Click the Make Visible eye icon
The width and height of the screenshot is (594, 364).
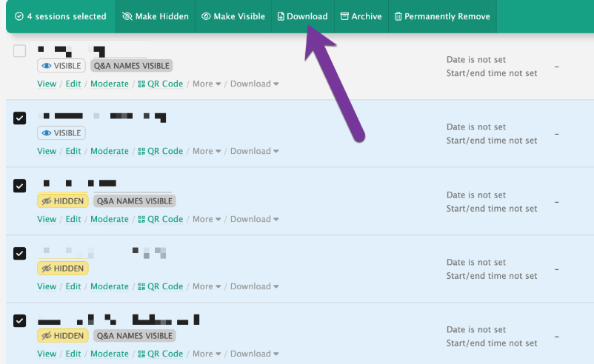206,16
